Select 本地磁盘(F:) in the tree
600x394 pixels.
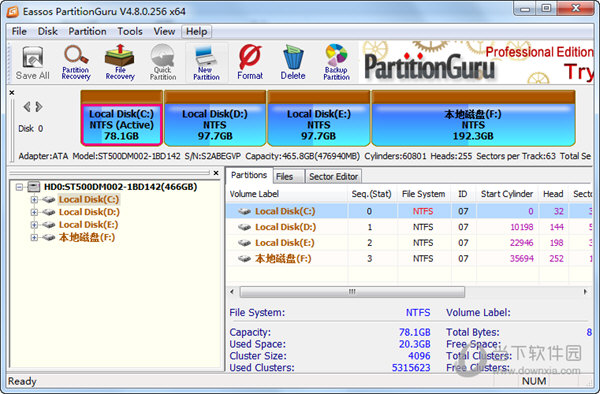(x=86, y=238)
